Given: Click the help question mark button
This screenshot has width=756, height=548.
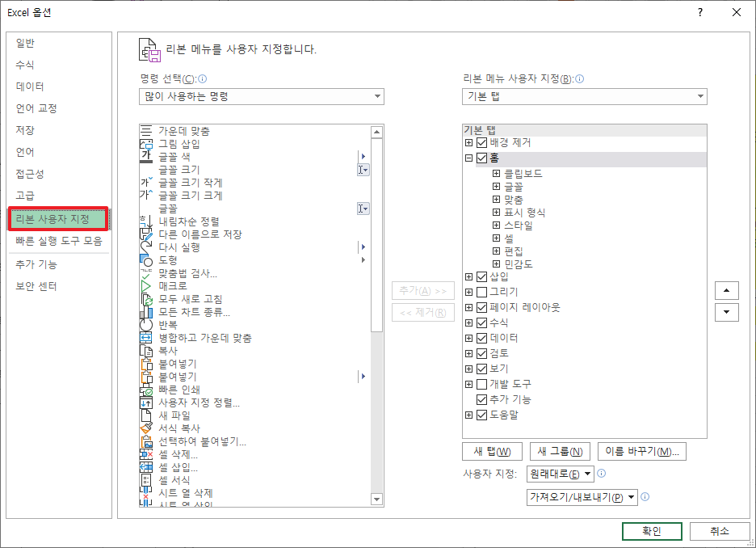Looking at the screenshot, I should pyautogui.click(x=700, y=13).
